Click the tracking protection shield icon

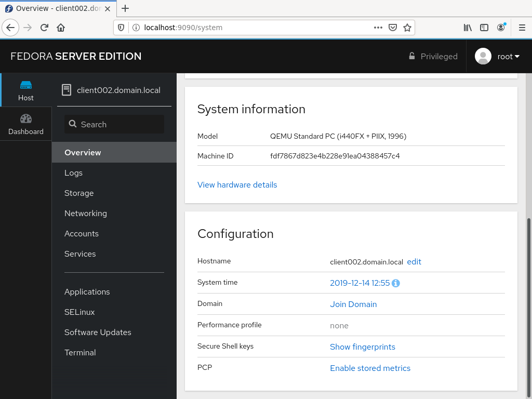pos(121,28)
